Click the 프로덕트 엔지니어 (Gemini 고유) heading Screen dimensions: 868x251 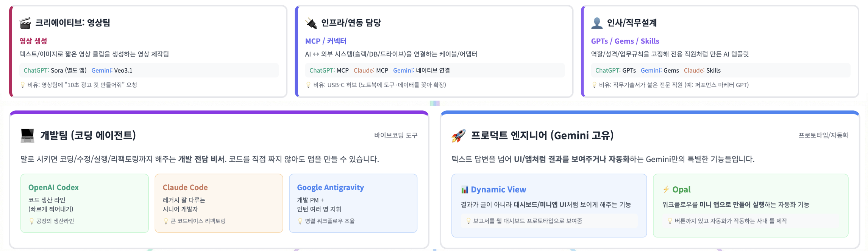pyautogui.click(x=542, y=135)
